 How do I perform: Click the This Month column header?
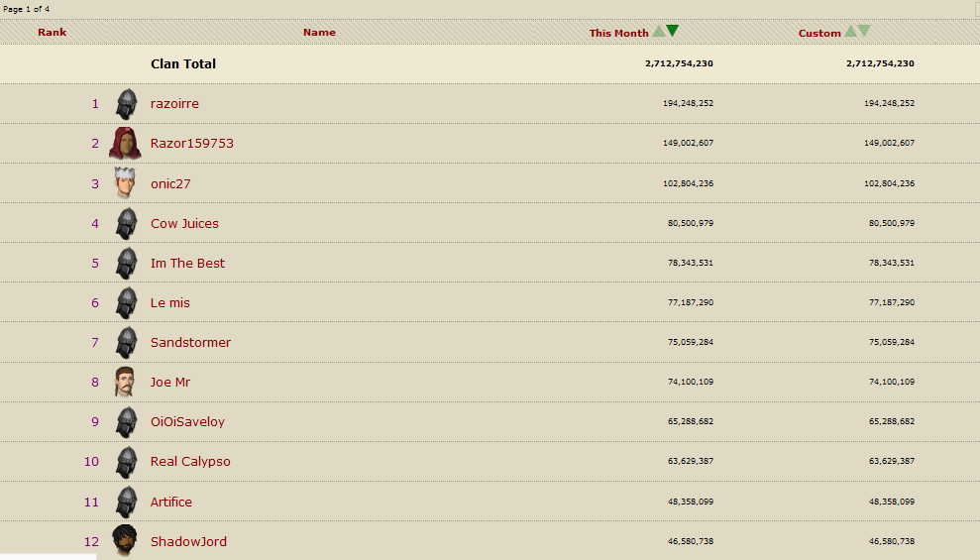pos(618,33)
